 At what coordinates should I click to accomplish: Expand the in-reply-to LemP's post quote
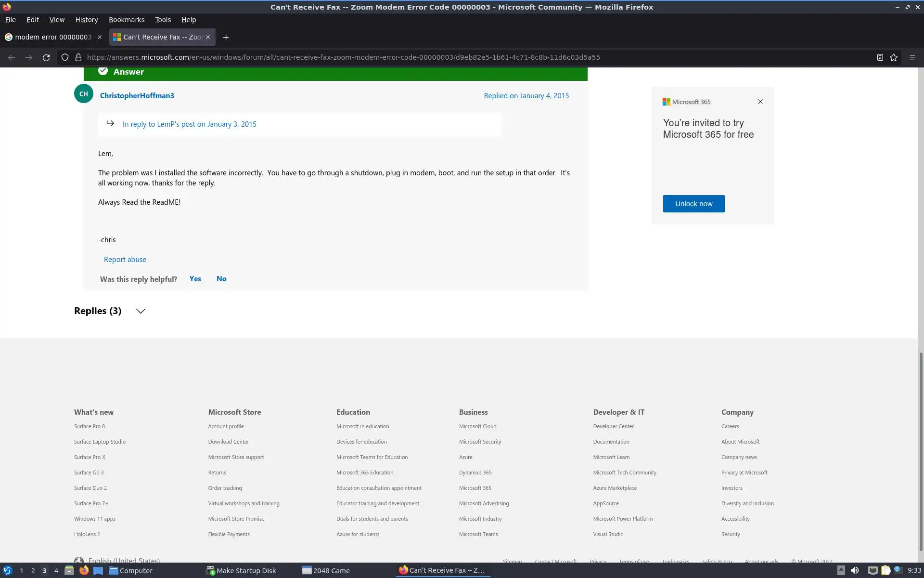pyautogui.click(x=189, y=124)
